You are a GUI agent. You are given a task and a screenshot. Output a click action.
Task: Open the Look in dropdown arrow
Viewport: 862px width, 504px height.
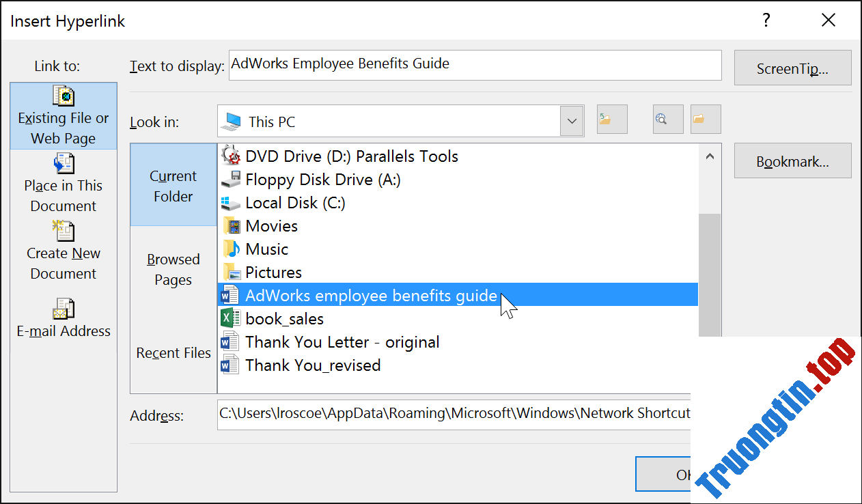click(x=572, y=120)
